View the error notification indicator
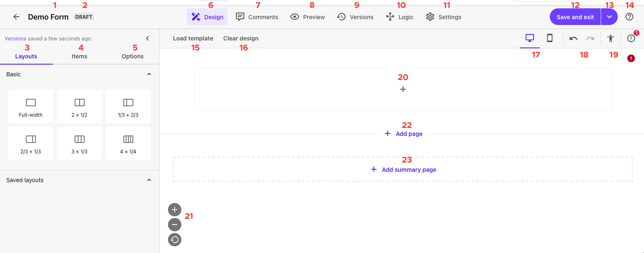 point(631,38)
